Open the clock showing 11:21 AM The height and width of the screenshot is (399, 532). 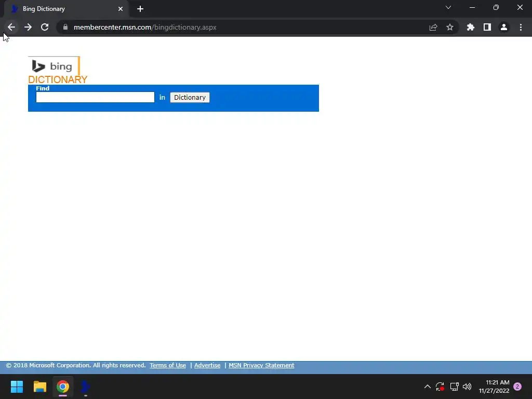pyautogui.click(x=494, y=387)
